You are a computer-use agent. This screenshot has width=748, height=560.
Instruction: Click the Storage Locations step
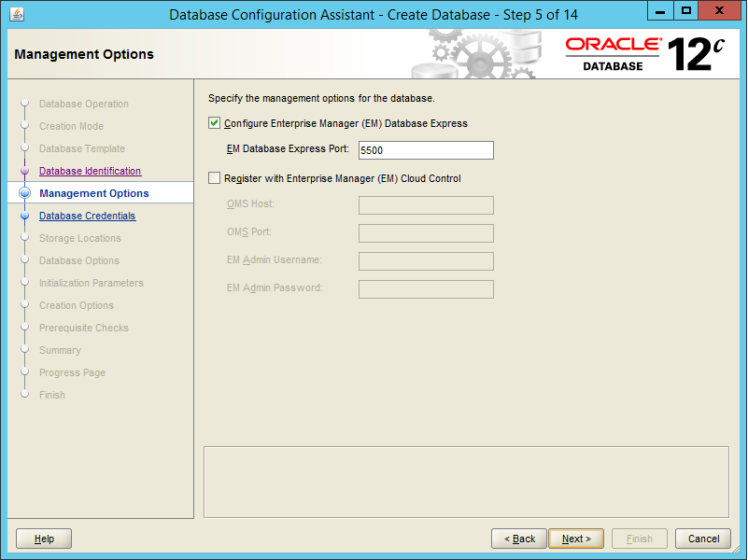click(x=80, y=238)
